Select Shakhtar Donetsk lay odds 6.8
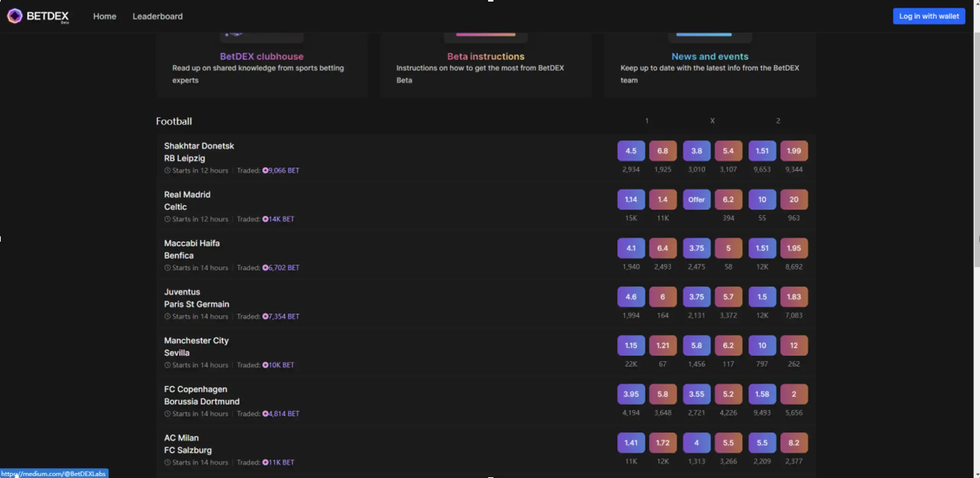 pos(663,151)
